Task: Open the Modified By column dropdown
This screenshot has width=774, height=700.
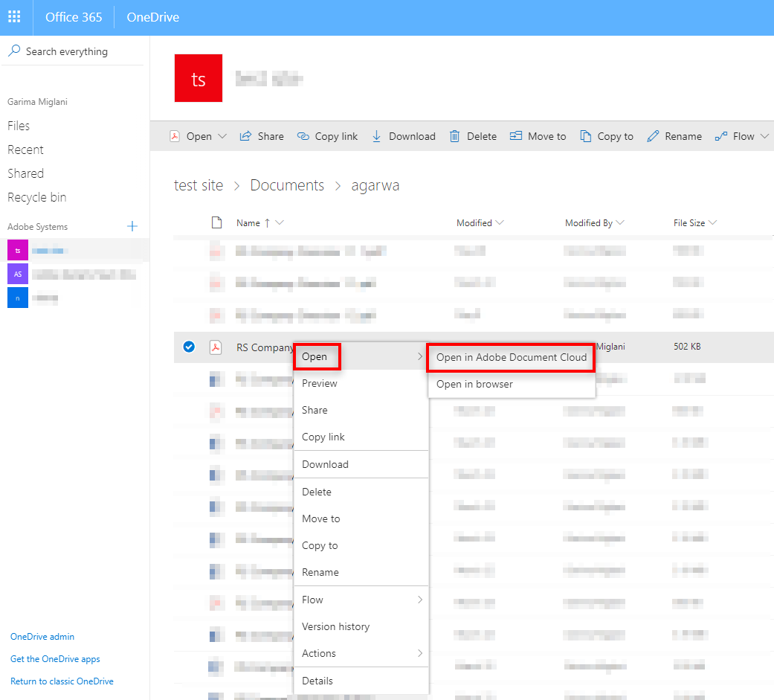Action: click(x=620, y=222)
